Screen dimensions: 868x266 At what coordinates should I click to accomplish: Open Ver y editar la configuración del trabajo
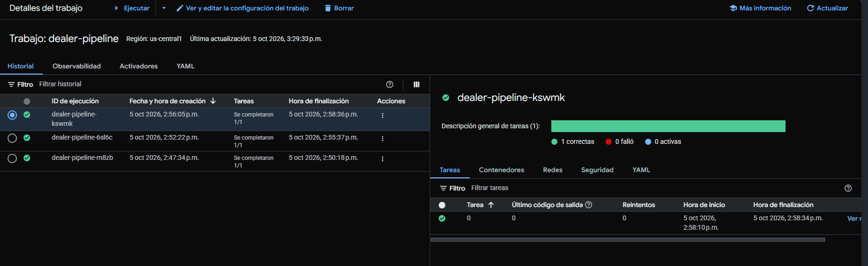tap(243, 8)
